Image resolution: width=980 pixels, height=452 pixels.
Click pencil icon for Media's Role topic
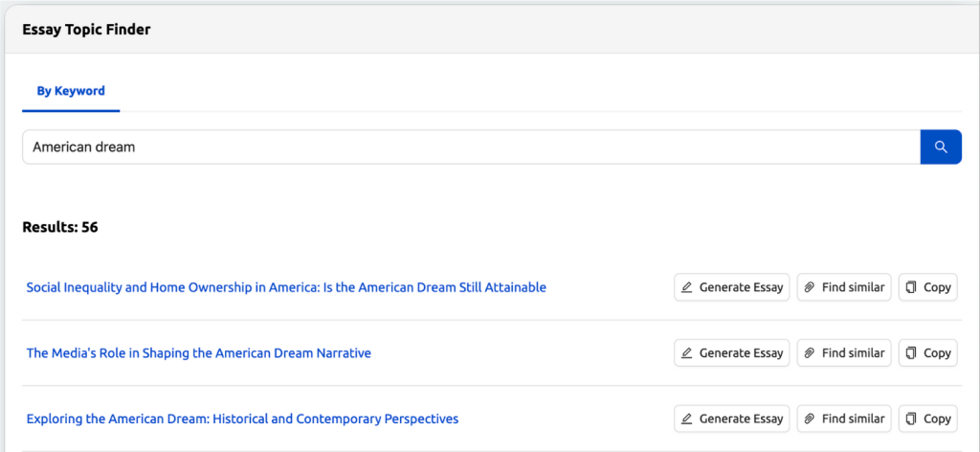tap(687, 353)
